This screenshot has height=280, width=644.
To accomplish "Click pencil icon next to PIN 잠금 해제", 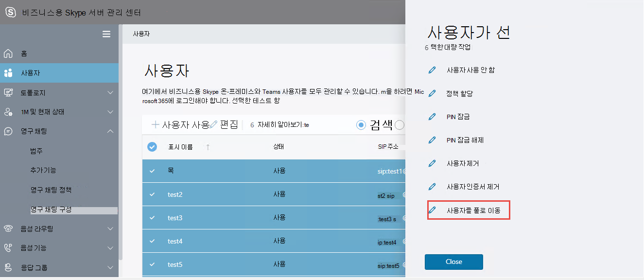I will click(x=432, y=140).
